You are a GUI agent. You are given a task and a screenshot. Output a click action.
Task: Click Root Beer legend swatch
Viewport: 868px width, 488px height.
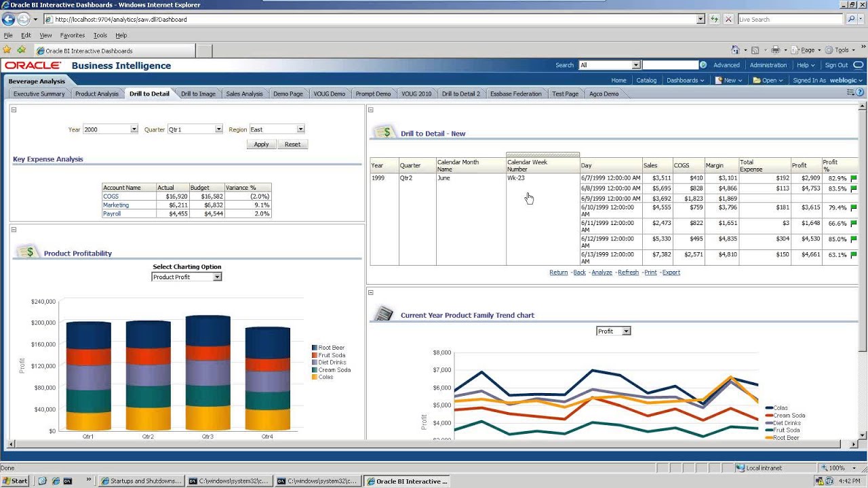tap(315, 348)
